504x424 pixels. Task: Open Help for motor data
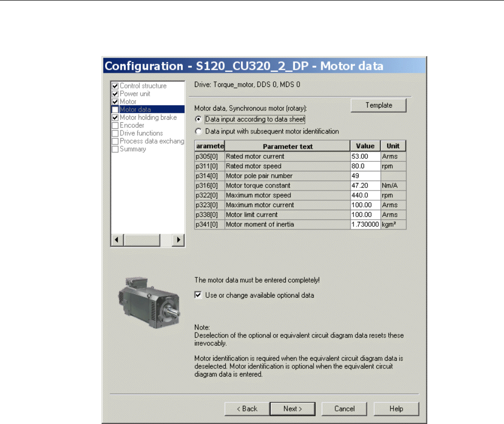(396, 409)
